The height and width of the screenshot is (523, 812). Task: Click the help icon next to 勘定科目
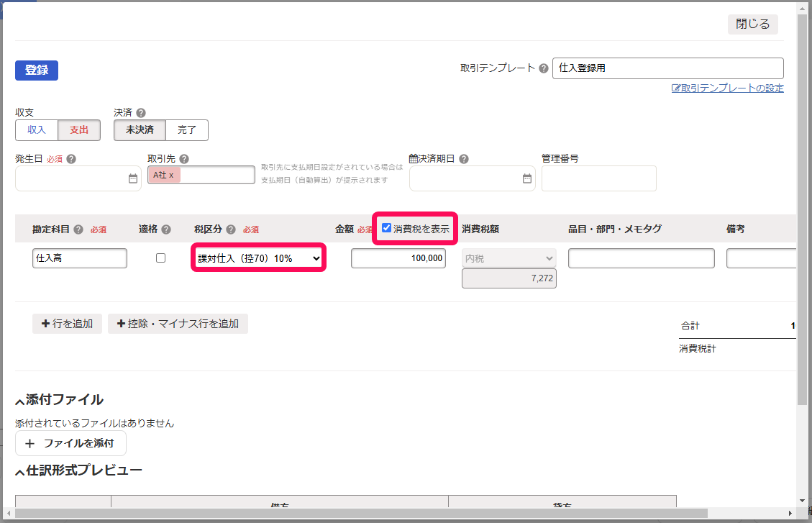[x=78, y=229]
